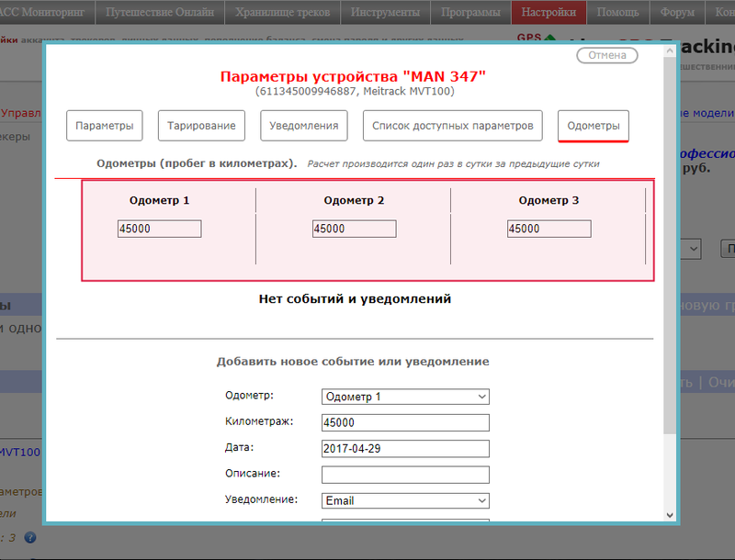Click scrollbar down arrow in dialog
This screenshot has width=735, height=560.
point(668,515)
